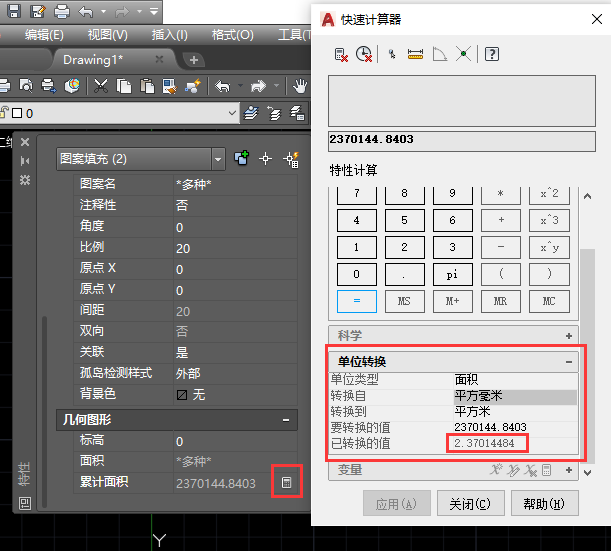
Task: Click the pi key on number pad
Action: click(x=453, y=275)
